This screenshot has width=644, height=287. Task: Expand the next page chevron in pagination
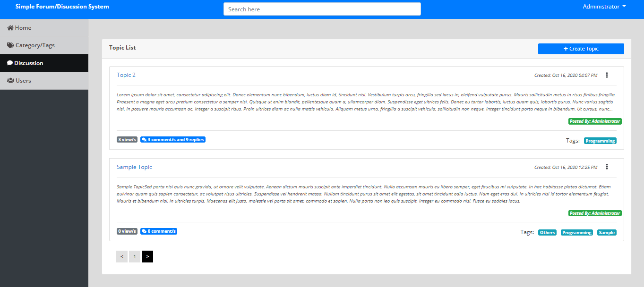point(147,256)
